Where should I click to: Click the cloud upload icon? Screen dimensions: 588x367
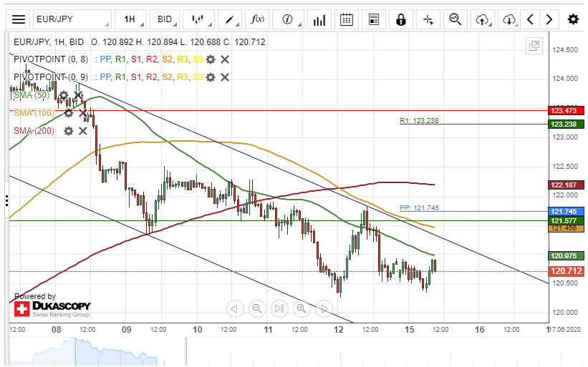(483, 19)
